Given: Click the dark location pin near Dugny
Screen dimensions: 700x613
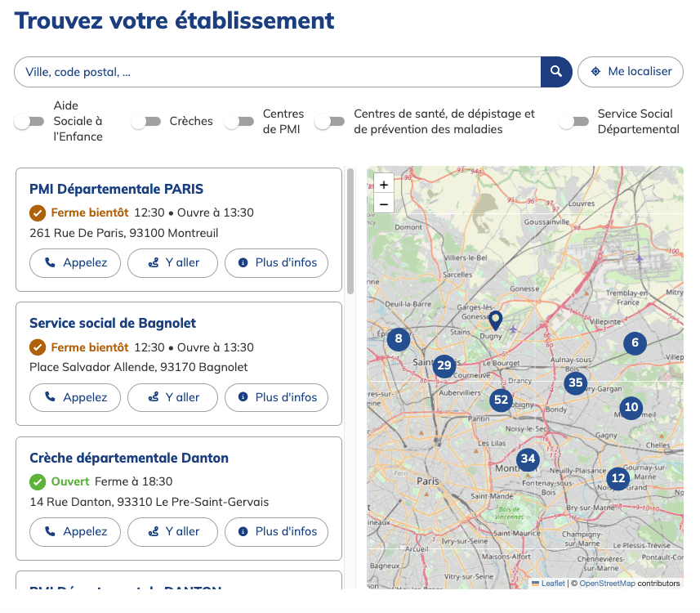Looking at the screenshot, I should 497,320.
